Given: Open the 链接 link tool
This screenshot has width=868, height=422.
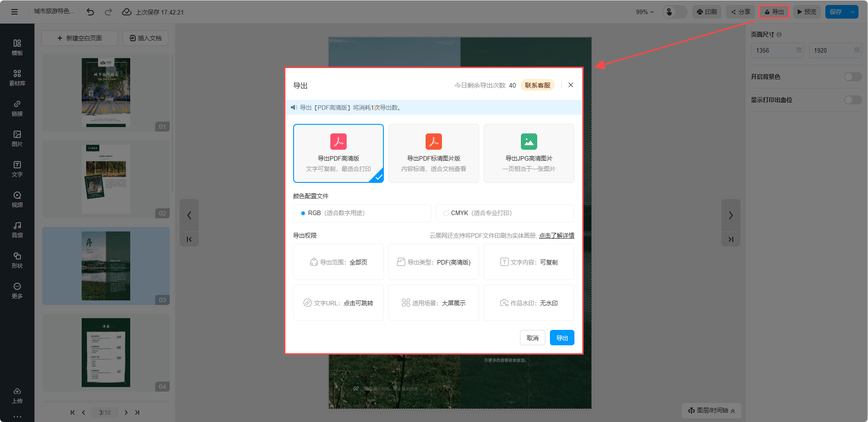Looking at the screenshot, I should (x=17, y=108).
